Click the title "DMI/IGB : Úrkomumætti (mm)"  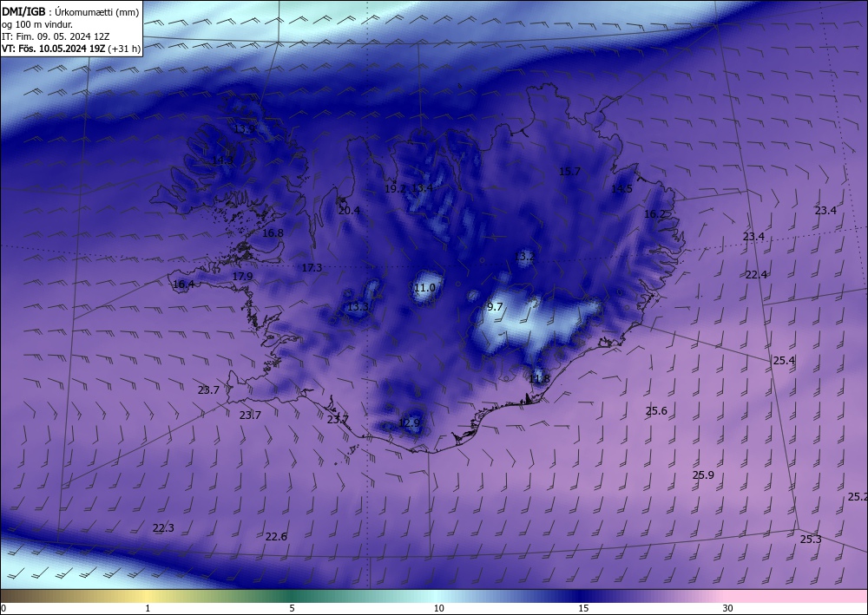(70, 12)
